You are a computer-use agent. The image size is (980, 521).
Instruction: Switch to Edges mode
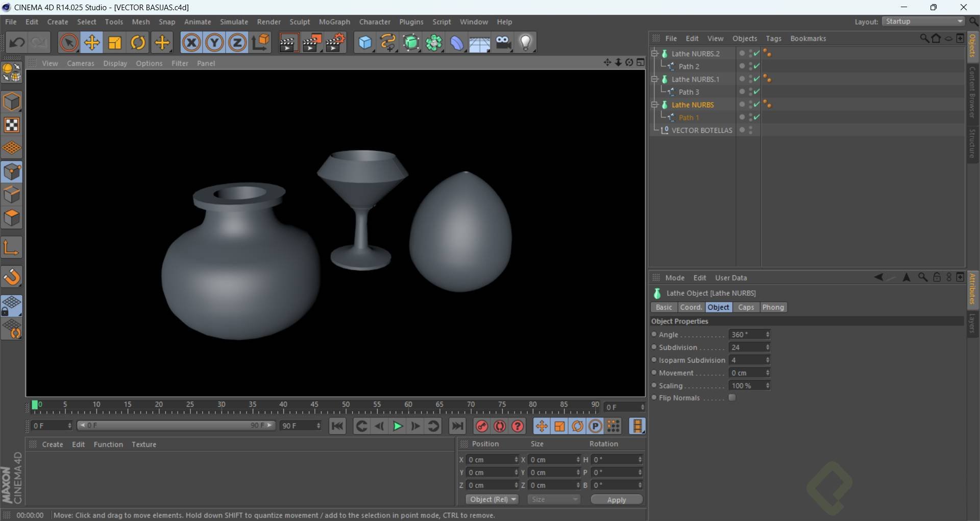tap(12, 195)
